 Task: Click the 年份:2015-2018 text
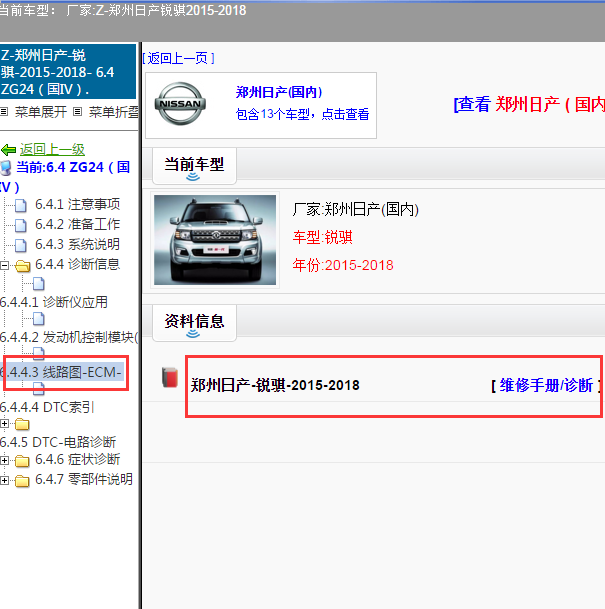click(x=343, y=265)
